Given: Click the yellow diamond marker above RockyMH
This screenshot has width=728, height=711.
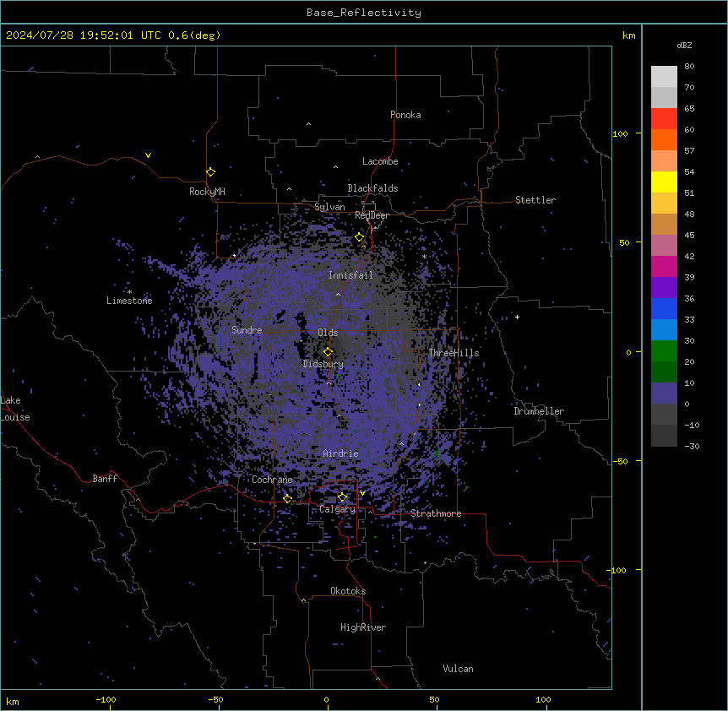Looking at the screenshot, I should (210, 172).
